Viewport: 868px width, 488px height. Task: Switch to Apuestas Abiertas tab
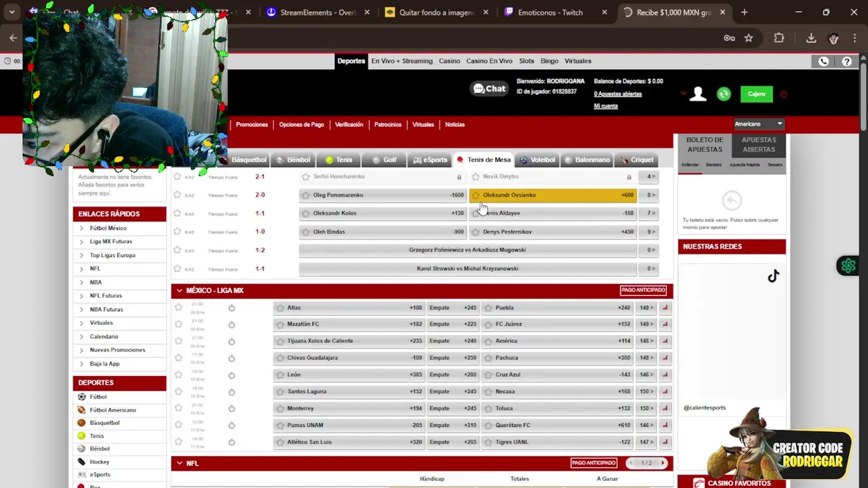759,144
